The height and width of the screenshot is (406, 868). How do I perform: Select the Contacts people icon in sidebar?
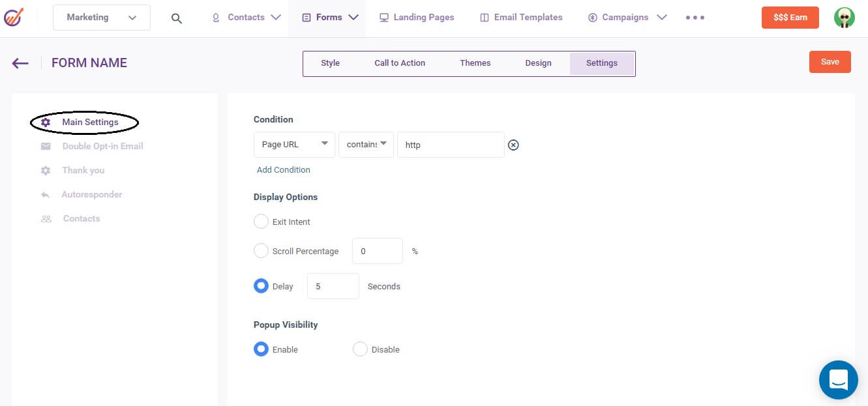tap(46, 218)
